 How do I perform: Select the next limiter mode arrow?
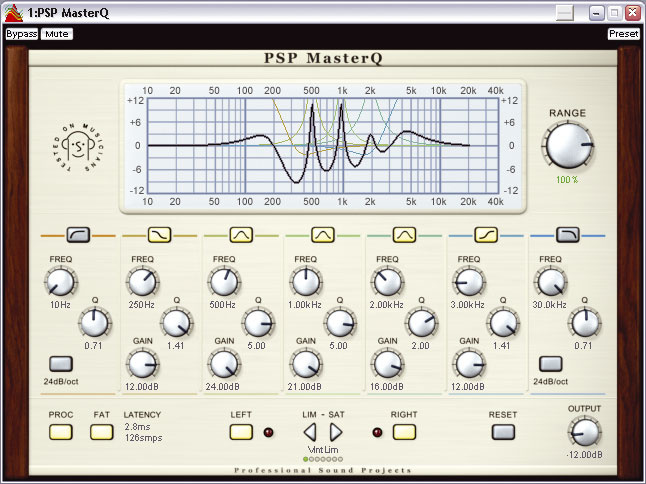tap(336, 432)
